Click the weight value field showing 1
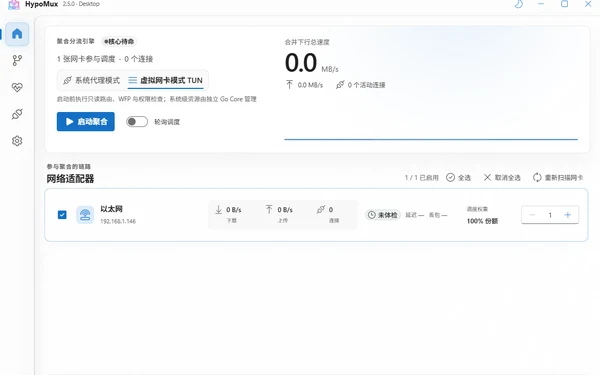The width and height of the screenshot is (600, 375). click(550, 215)
